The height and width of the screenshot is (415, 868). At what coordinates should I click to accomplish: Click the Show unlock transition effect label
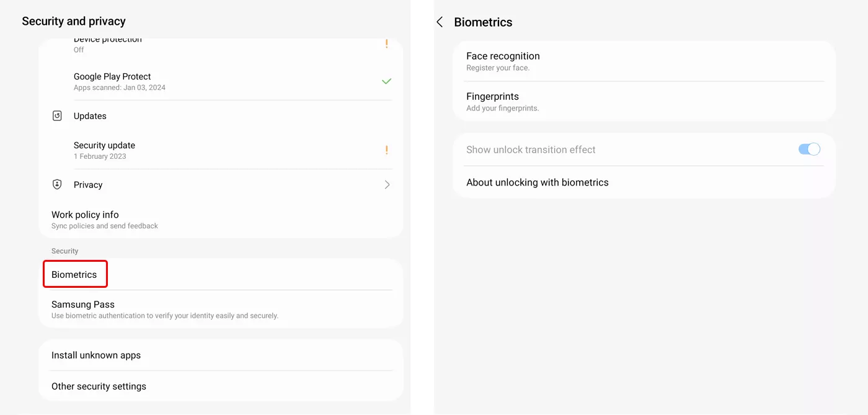tap(531, 149)
